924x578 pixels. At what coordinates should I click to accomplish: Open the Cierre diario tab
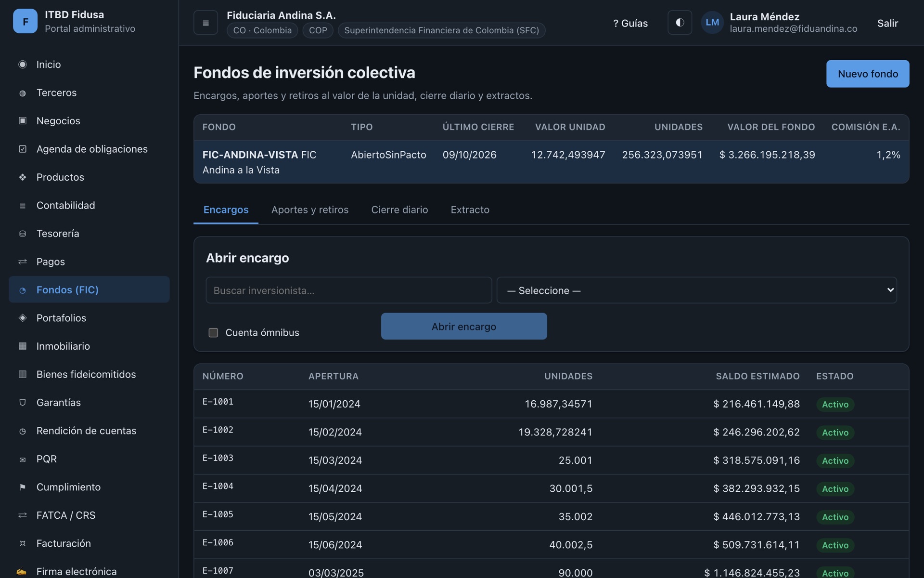(399, 210)
